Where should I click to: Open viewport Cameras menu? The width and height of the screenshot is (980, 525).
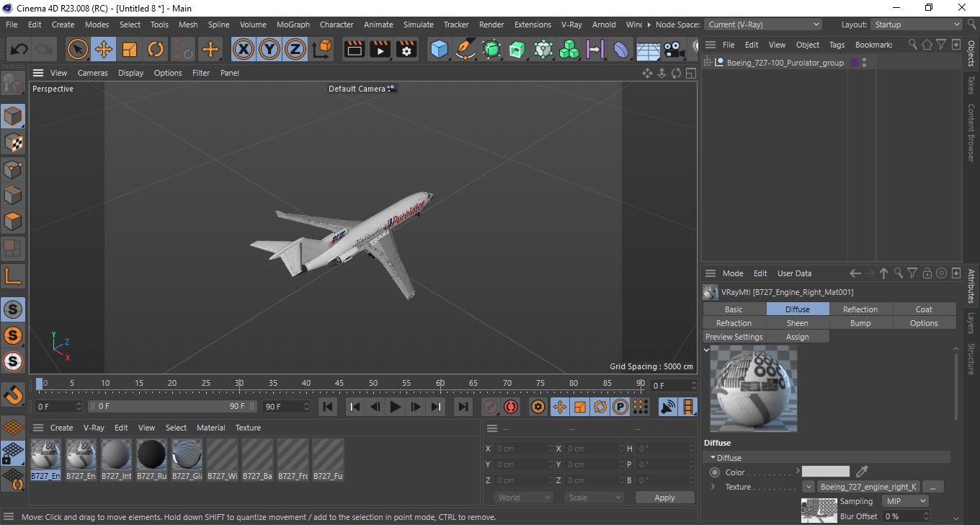93,73
